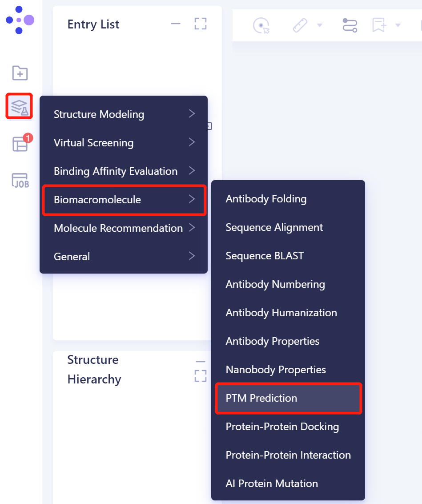The image size is (422, 504).
Task: Select the add bookmark tool
Action: (378, 25)
